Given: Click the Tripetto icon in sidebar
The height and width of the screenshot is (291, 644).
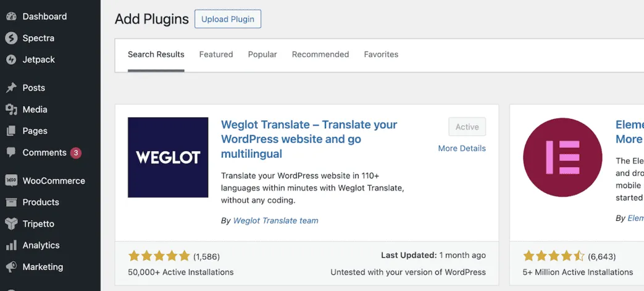Looking at the screenshot, I should coord(11,224).
